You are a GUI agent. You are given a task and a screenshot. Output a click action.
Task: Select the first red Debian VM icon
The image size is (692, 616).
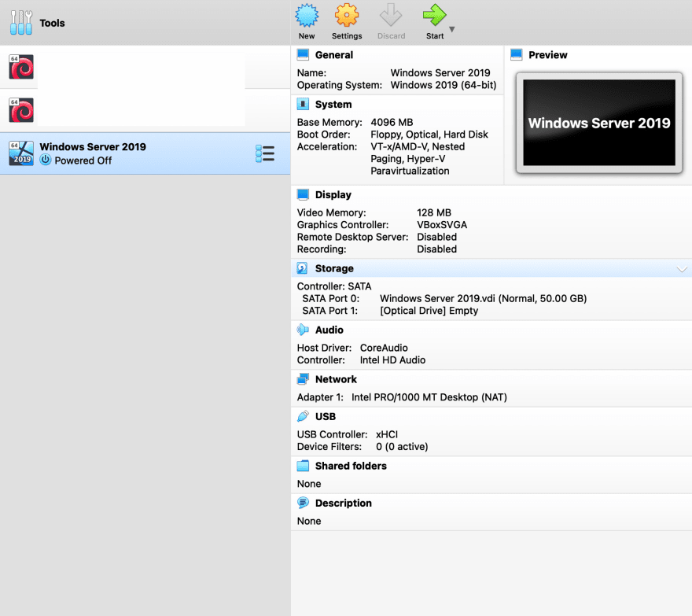(x=21, y=67)
